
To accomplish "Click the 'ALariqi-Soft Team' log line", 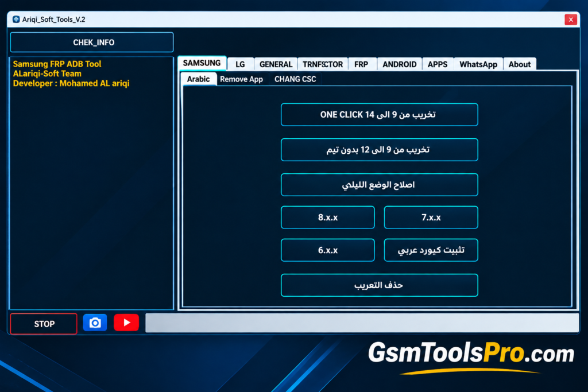I will (47, 74).
